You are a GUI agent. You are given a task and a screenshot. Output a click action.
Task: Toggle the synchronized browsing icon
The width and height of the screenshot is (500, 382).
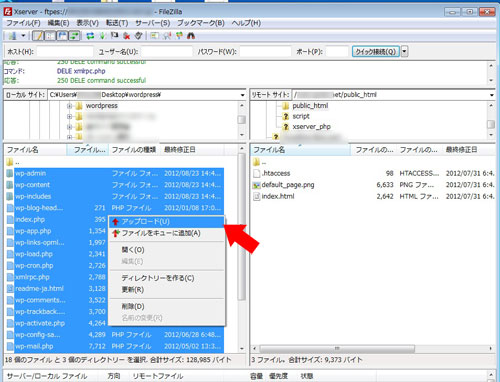tap(179, 36)
